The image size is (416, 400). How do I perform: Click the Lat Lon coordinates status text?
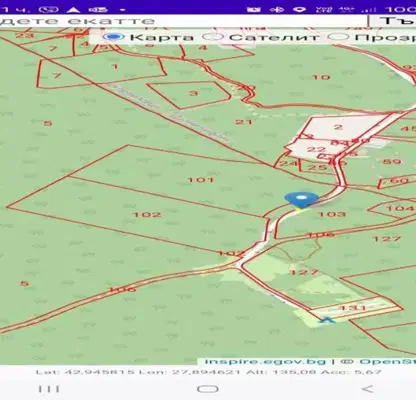coord(209,372)
